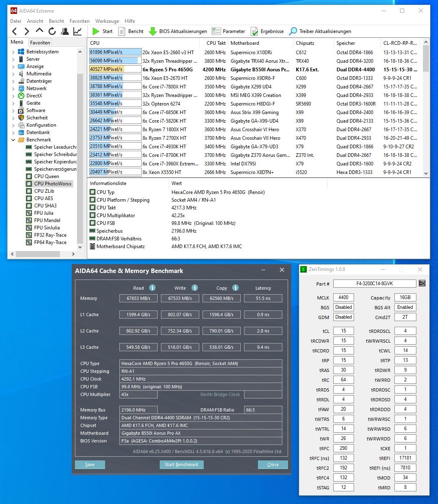Screen dimensions: 438x504
Task: Select CPU SHA3 benchmark in tree
Action: point(45,206)
